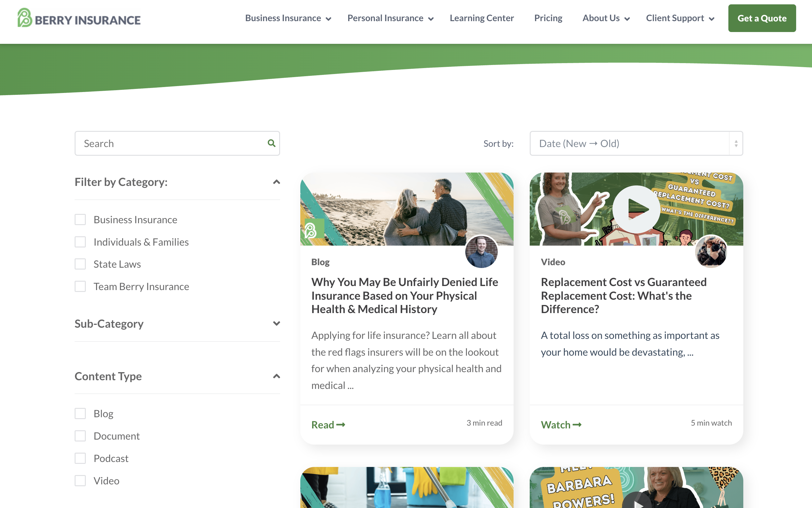Enable the Video content type filter
Screen dimensions: 812x508
pos(80,481)
